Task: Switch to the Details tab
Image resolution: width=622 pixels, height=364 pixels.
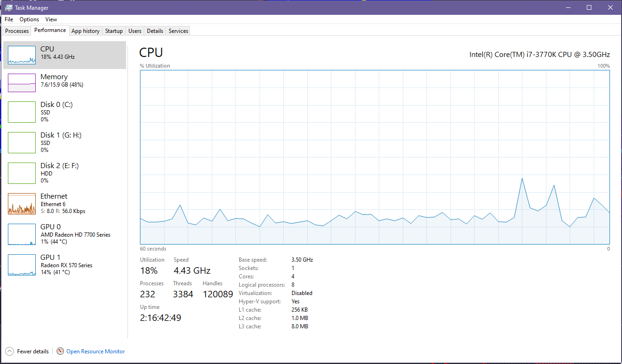Action: coord(155,31)
